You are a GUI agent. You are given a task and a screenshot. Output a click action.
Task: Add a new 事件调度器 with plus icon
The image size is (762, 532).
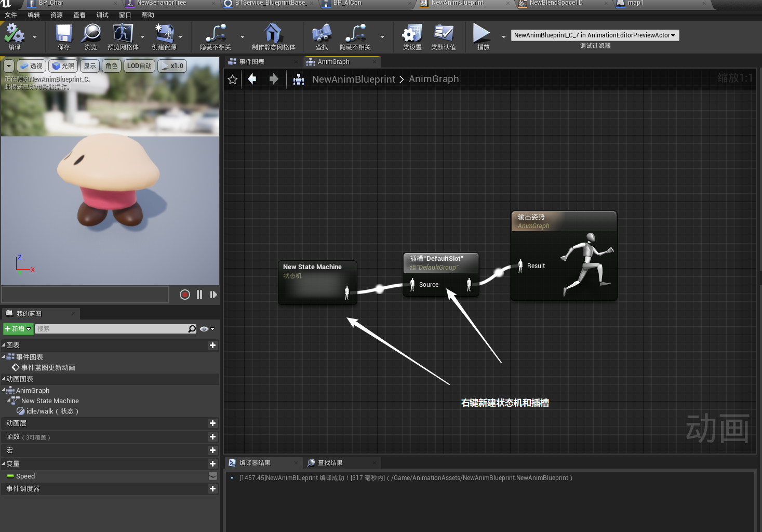tap(212, 489)
